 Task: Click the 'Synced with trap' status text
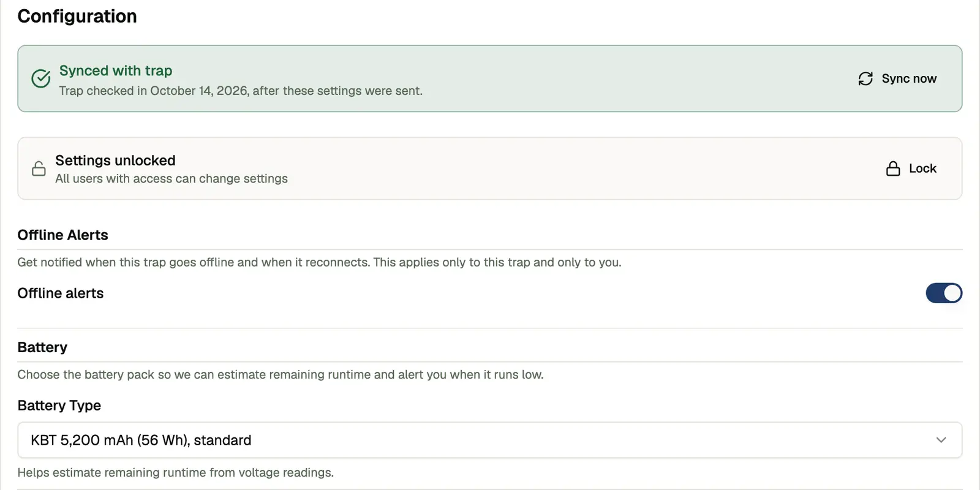click(x=116, y=70)
